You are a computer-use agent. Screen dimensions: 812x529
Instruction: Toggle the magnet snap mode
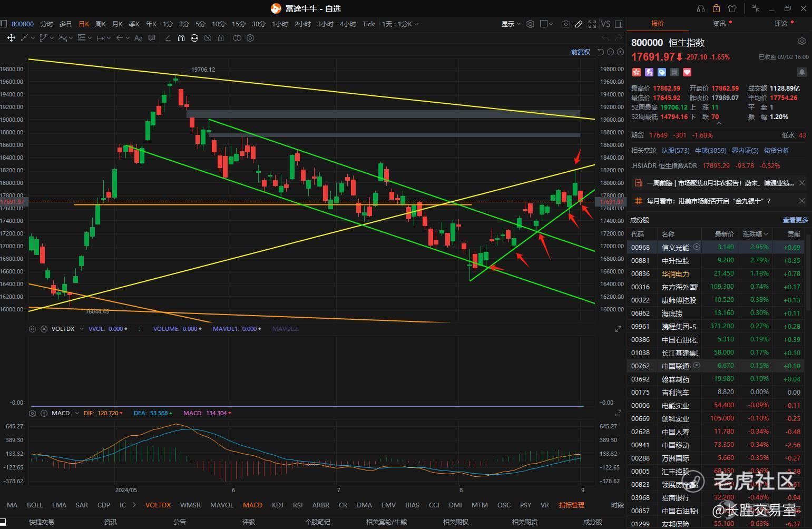pyautogui.click(x=181, y=38)
